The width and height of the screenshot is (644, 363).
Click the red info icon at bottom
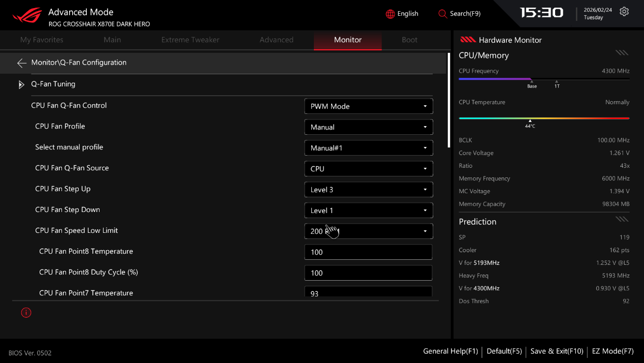[26, 313]
